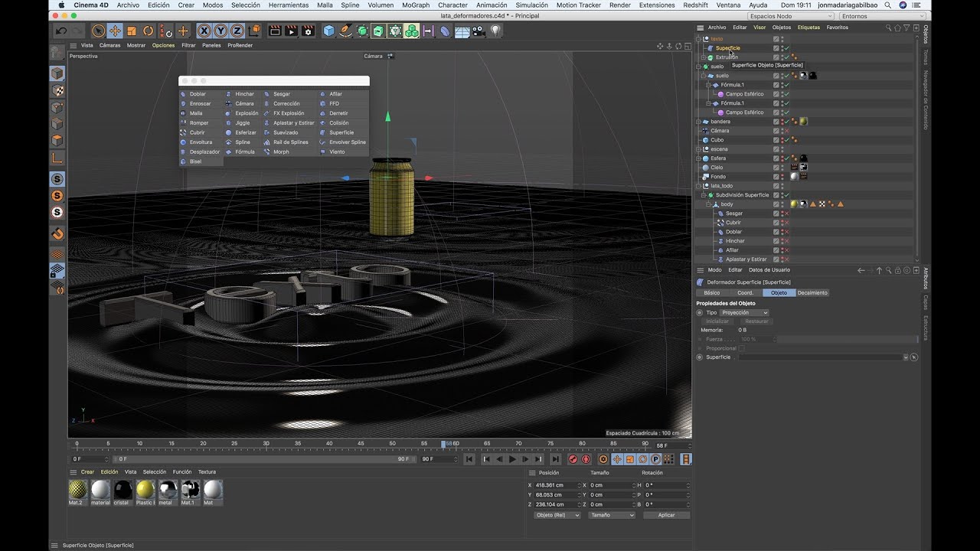Screen dimensions: 980x551
Task: Select the Move tool in top toolbar
Action: (x=115, y=31)
